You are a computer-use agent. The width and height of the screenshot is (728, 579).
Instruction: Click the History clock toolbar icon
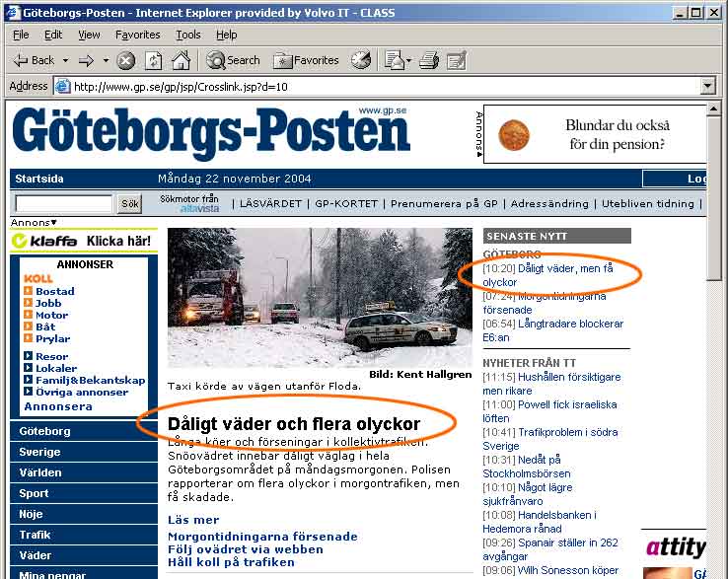click(x=361, y=60)
